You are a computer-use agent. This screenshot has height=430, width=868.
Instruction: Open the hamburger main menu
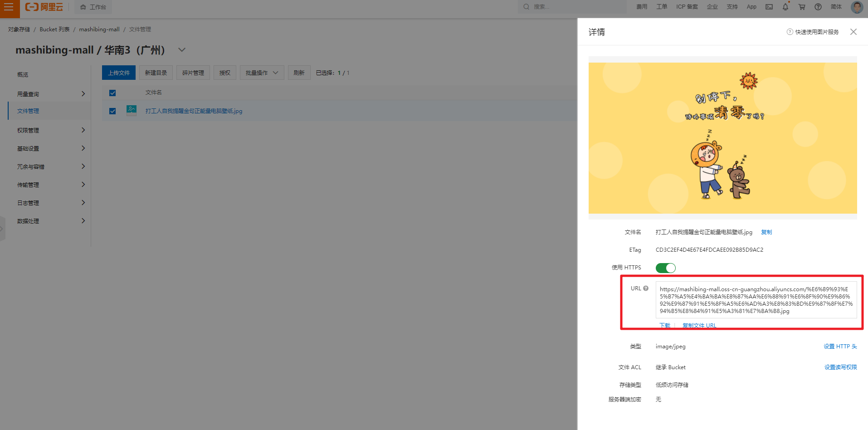[x=9, y=7]
